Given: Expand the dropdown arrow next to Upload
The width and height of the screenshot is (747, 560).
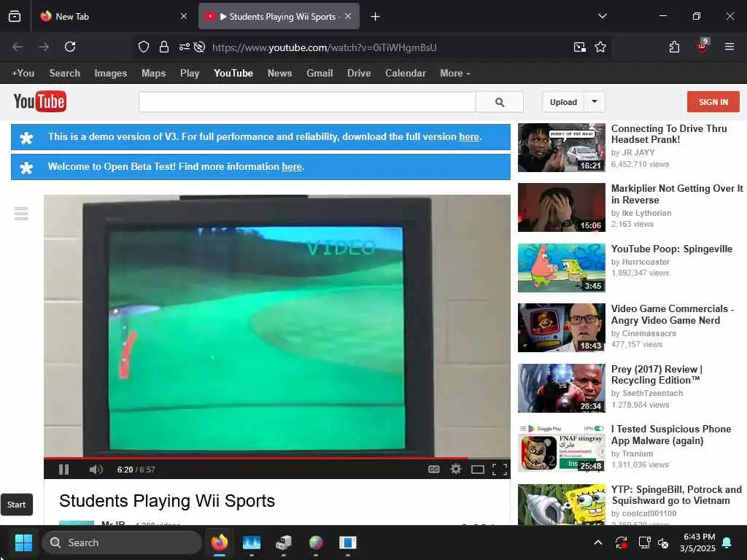Looking at the screenshot, I should 595,101.
